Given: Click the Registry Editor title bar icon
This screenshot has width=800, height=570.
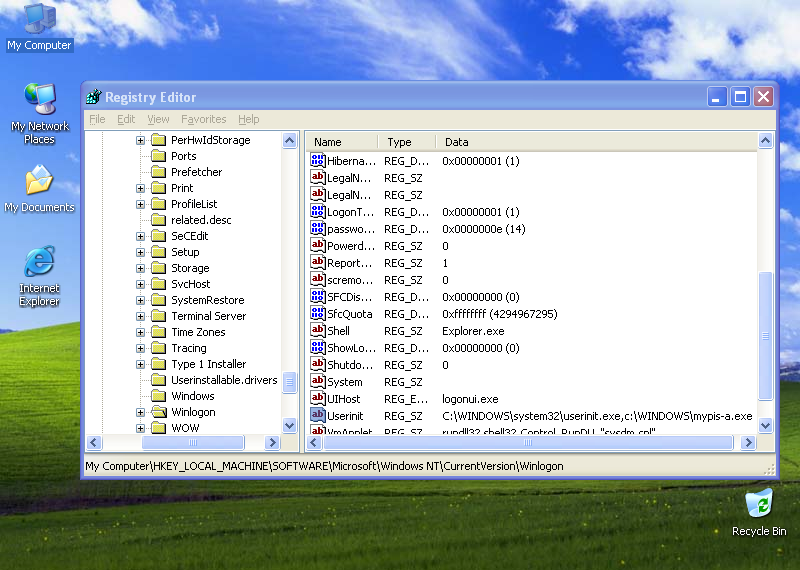Looking at the screenshot, I should 94,96.
